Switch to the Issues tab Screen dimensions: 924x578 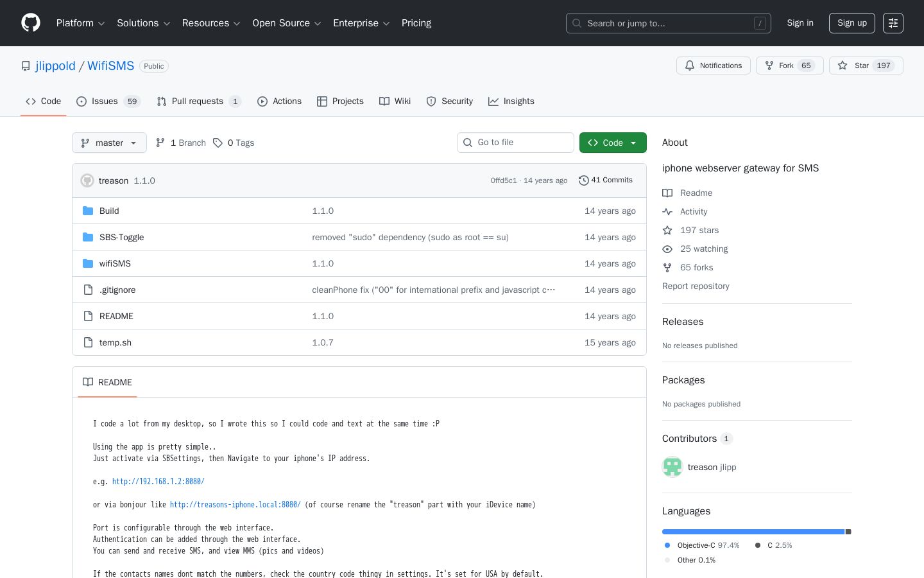[108, 101]
